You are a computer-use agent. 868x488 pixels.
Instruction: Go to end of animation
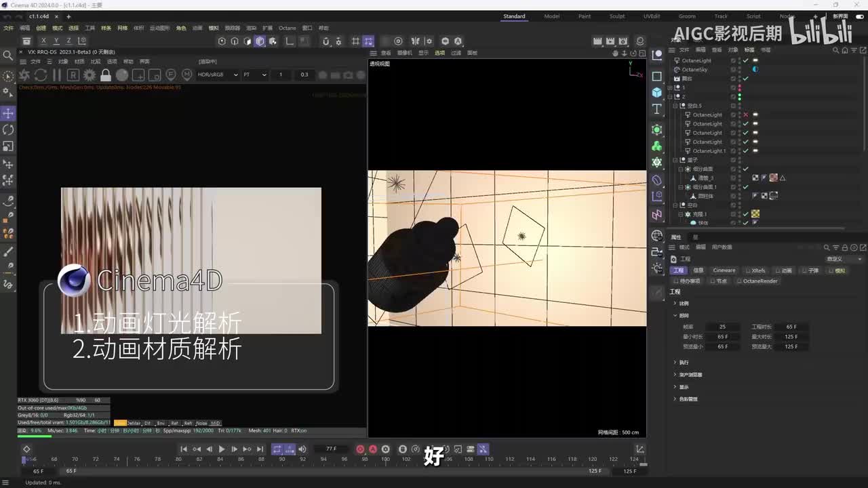coord(260,449)
